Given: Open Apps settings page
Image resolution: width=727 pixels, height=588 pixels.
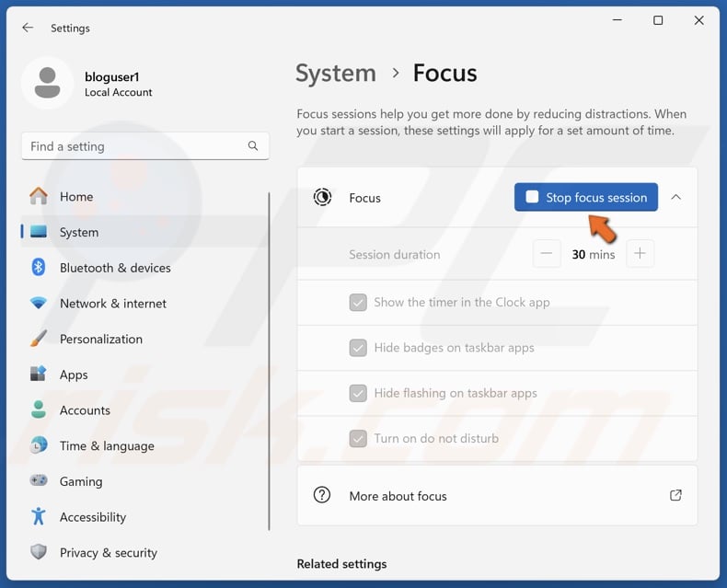Looking at the screenshot, I should click(x=144, y=375).
